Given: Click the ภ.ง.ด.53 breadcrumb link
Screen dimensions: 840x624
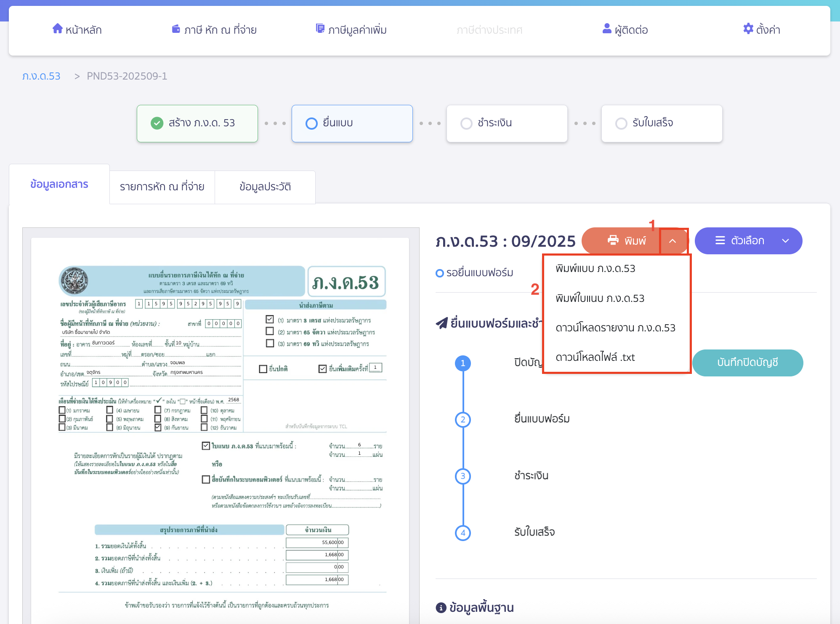Looking at the screenshot, I should pos(41,76).
